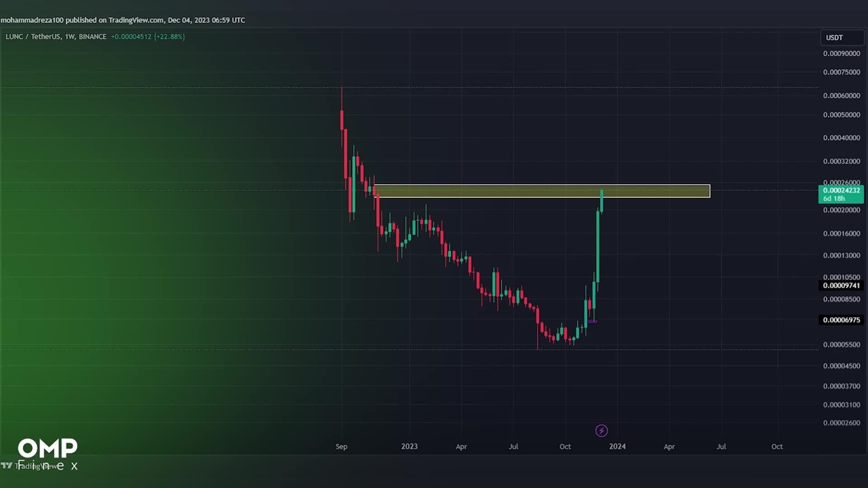Click the latest green weekly candle

point(601,202)
